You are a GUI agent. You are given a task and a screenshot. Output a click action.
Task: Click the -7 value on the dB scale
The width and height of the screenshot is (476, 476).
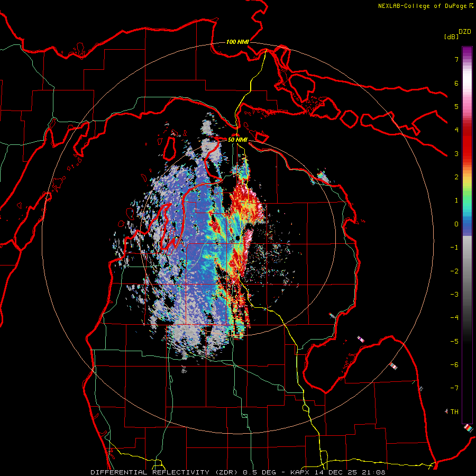pos(454,388)
